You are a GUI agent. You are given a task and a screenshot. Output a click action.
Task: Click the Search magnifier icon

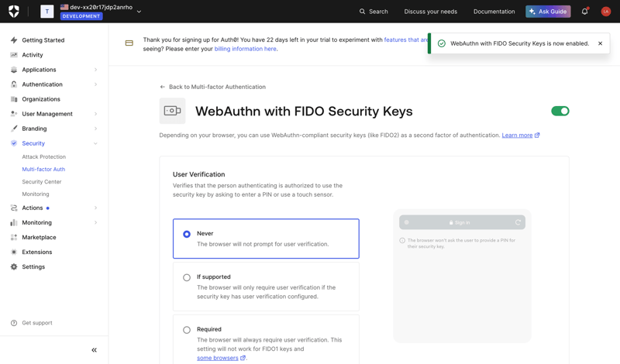362,12
